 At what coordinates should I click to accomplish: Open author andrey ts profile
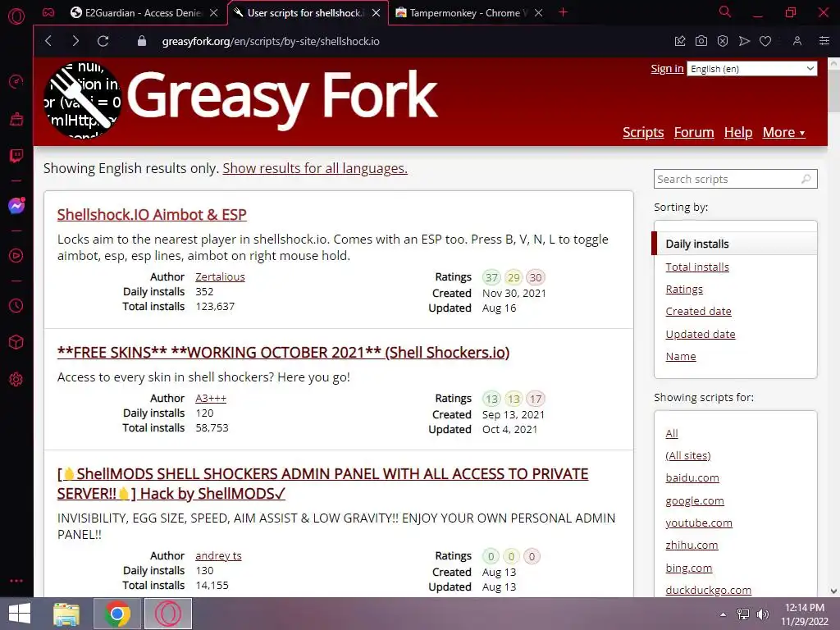point(218,556)
